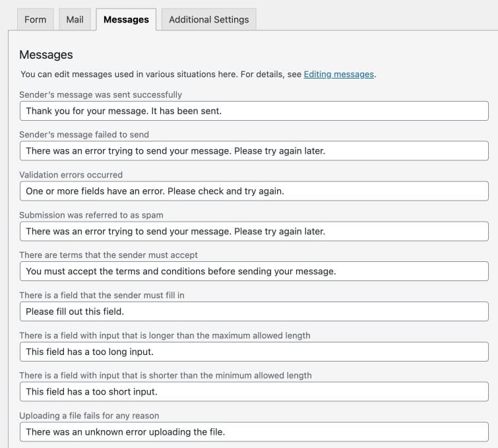Edit the validation errors message field

coord(254,191)
